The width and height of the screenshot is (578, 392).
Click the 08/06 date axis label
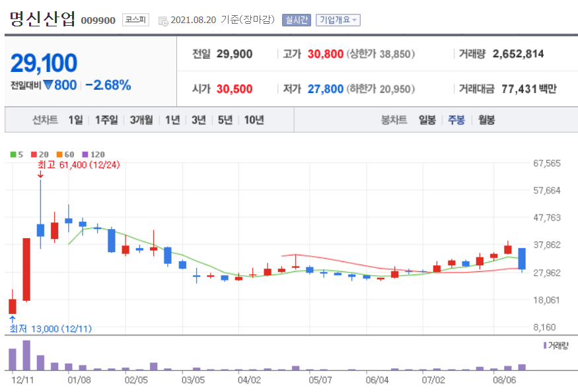pos(505,380)
